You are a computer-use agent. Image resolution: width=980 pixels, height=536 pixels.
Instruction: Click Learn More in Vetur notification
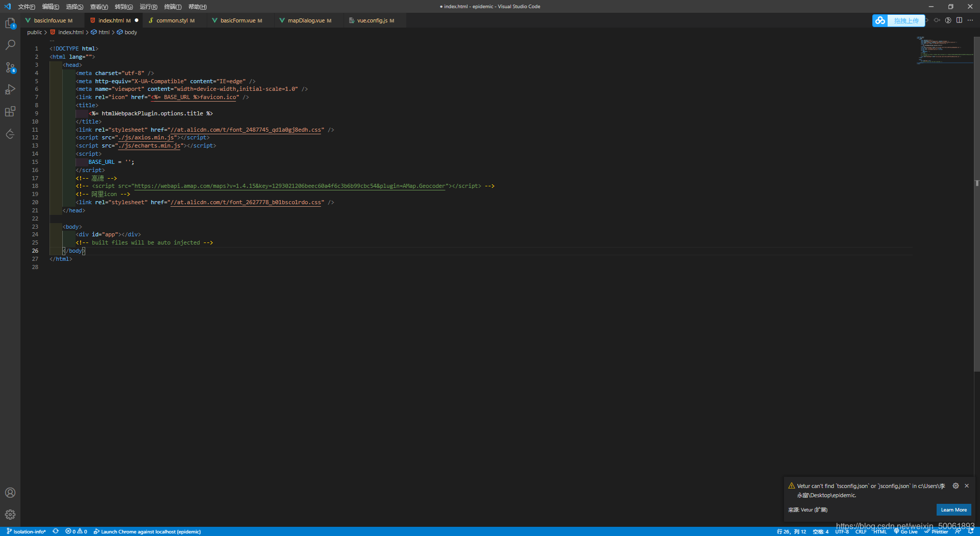tap(953, 510)
